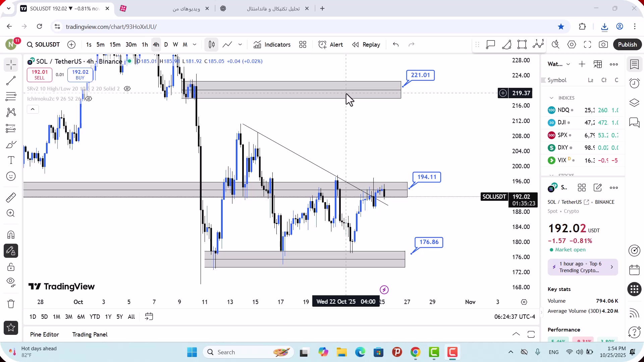The height and width of the screenshot is (362, 644).
Task: Switch to 30m timeframe
Action: pyautogui.click(x=131, y=45)
